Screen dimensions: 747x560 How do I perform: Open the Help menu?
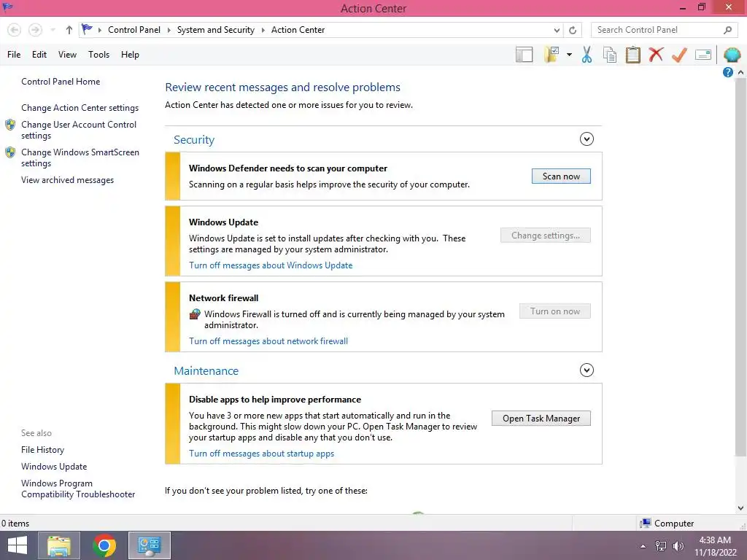(130, 55)
